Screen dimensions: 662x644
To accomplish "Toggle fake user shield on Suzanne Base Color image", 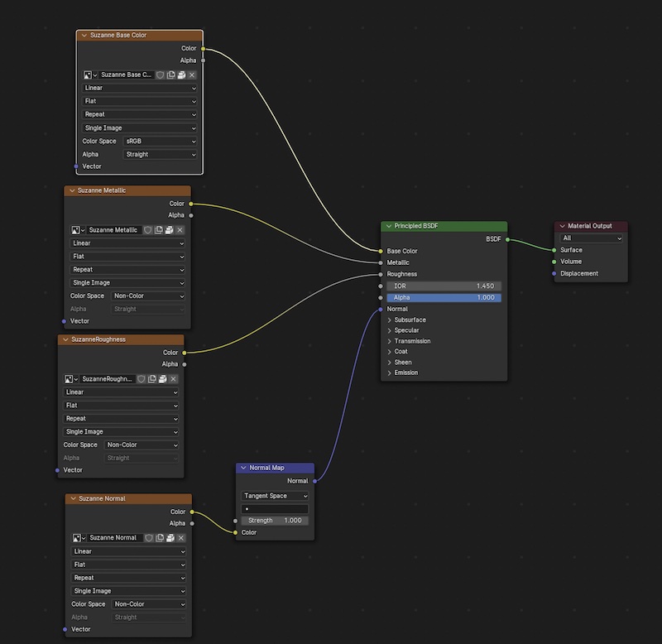I will click(x=161, y=74).
